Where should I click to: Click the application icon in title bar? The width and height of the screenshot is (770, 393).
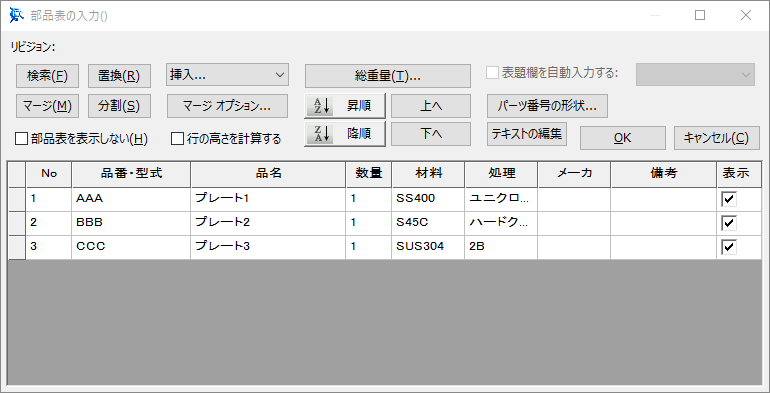(x=17, y=16)
